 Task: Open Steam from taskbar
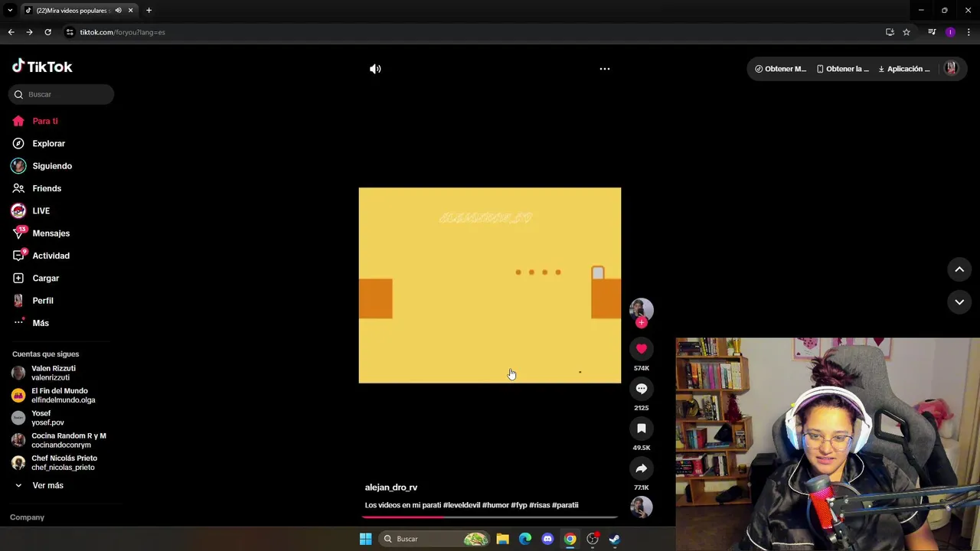[x=614, y=539]
